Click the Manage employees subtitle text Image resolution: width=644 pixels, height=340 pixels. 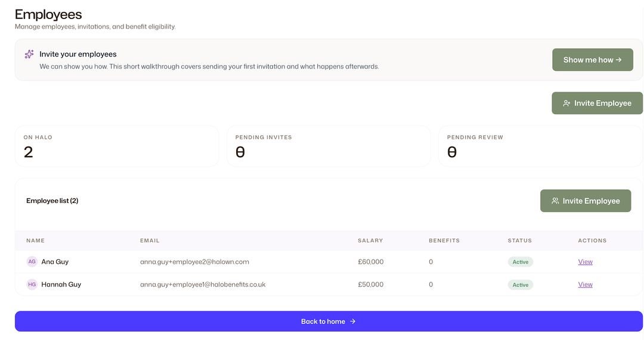95,27
